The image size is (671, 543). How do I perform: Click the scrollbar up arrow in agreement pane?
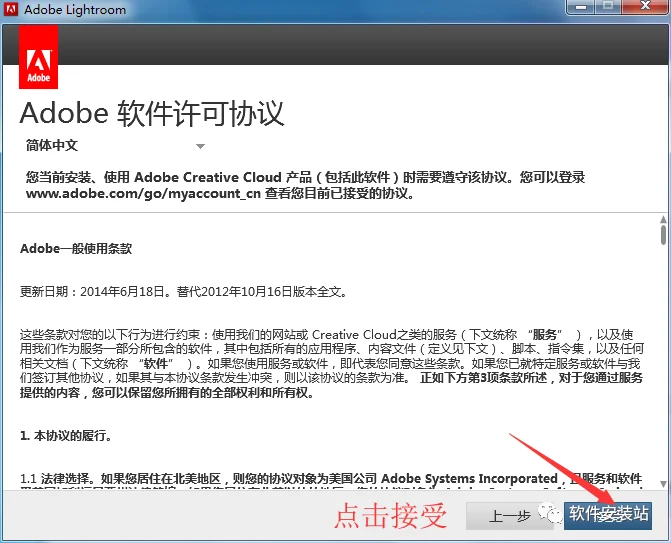pyautogui.click(x=663, y=220)
